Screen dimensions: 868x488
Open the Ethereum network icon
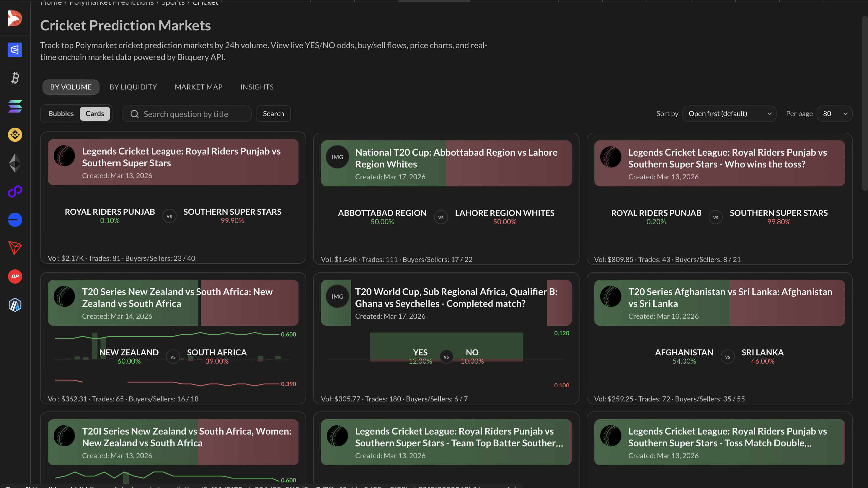point(15,163)
